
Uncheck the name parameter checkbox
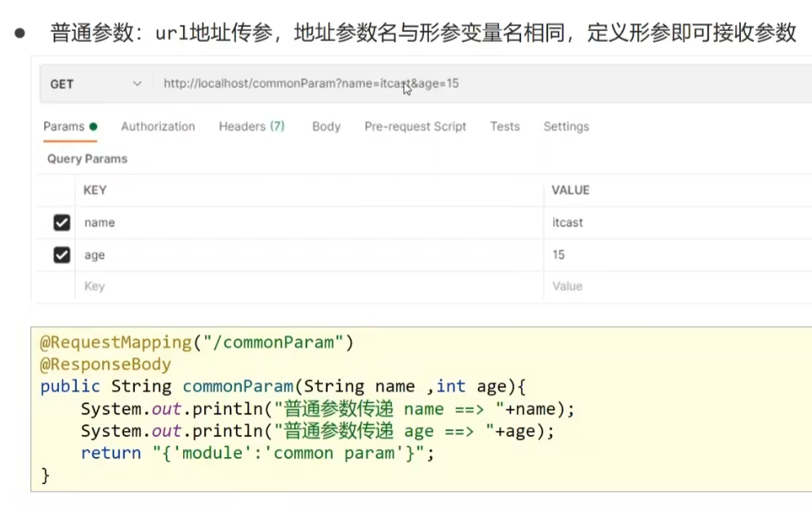click(x=61, y=222)
